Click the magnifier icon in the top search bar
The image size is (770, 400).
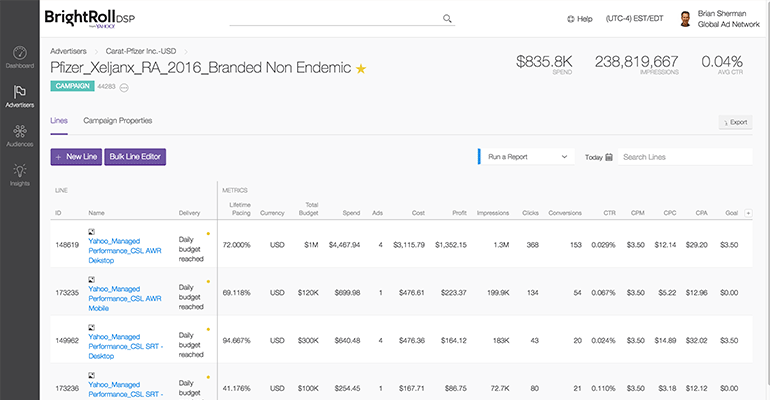point(447,18)
